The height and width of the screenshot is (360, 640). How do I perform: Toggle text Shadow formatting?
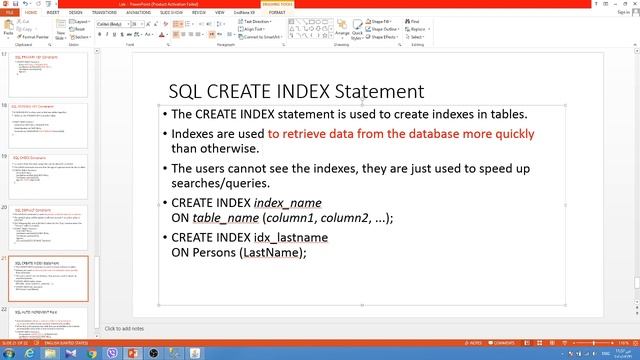tap(122, 35)
